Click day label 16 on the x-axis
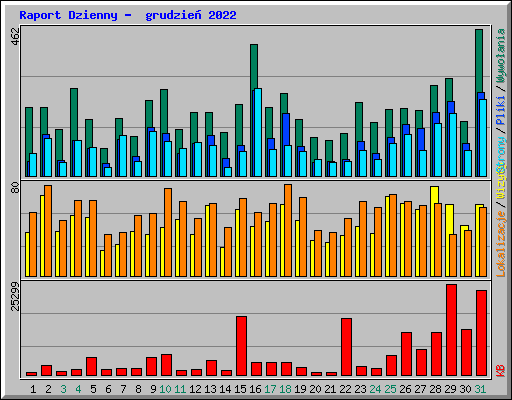The image size is (512, 400). click(255, 389)
